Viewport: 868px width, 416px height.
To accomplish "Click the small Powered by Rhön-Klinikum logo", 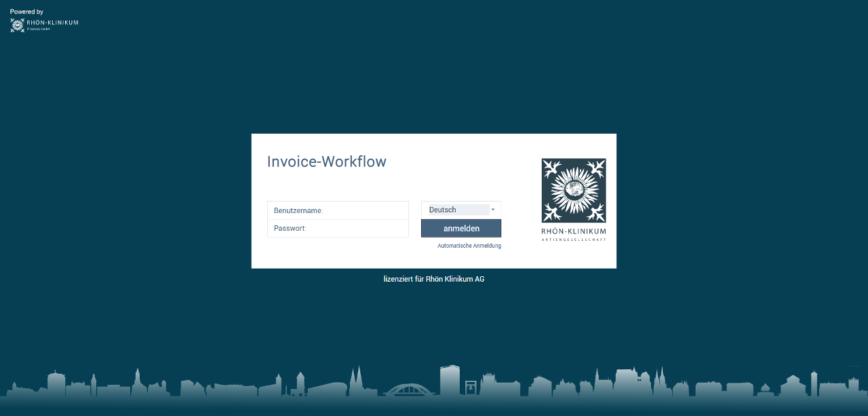I will coord(44,25).
